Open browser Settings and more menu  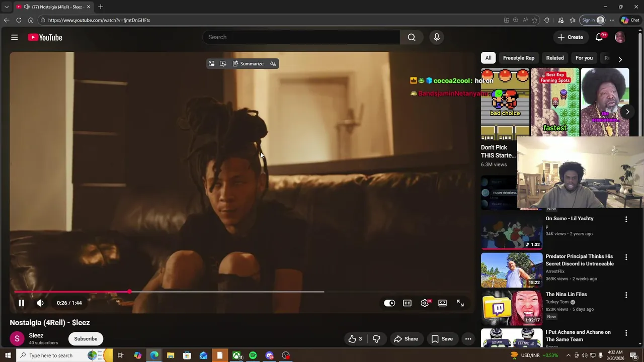pos(612,20)
